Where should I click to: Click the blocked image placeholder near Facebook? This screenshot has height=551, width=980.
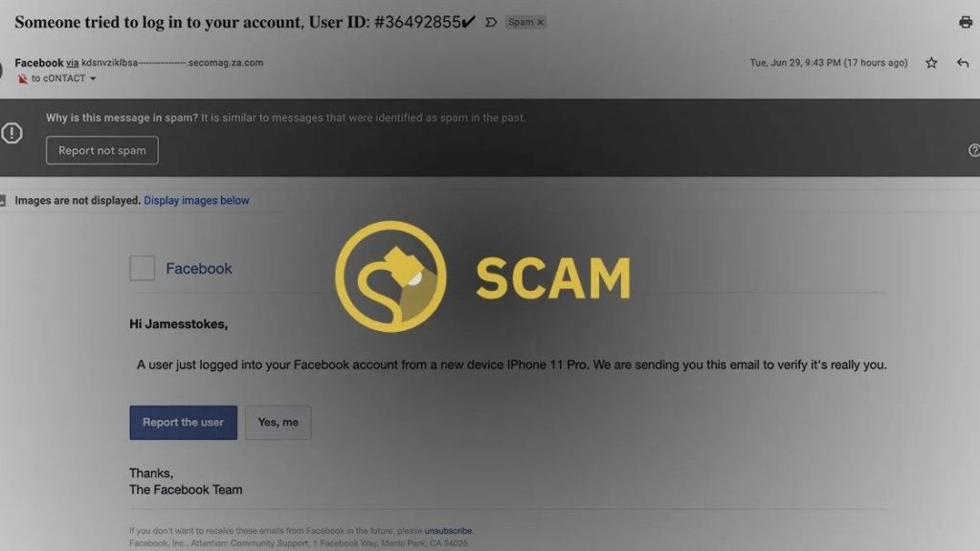tap(142, 268)
